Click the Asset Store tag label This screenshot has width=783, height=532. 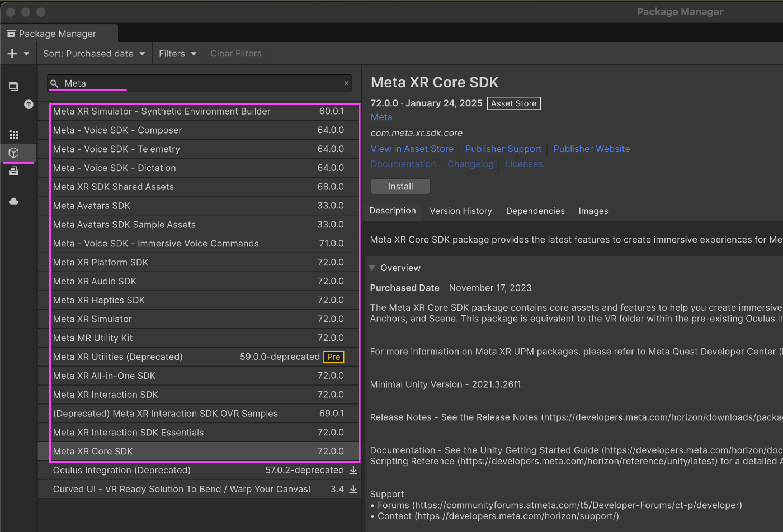tap(514, 103)
